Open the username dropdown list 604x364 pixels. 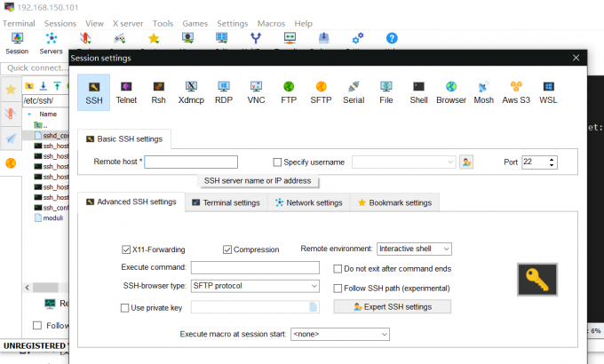click(450, 162)
